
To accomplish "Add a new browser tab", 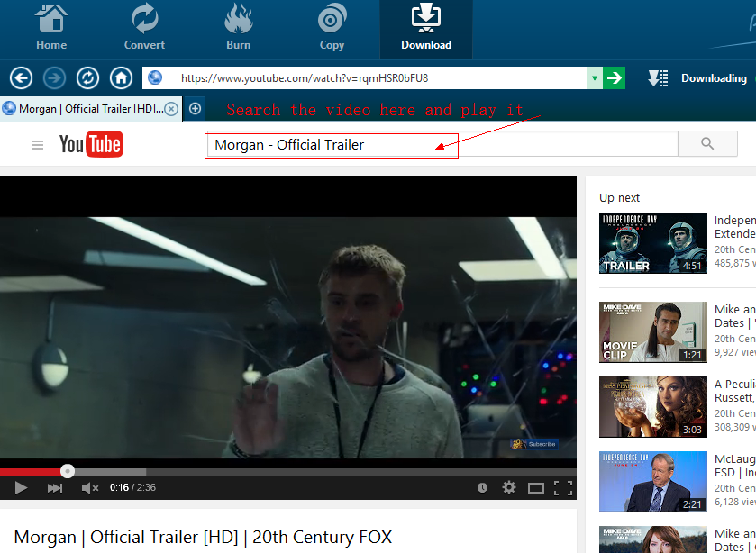I will (x=195, y=109).
